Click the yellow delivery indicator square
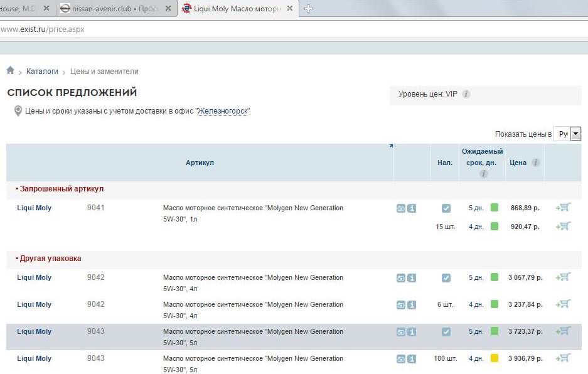Screen dimensions: 588x374 (x=494, y=358)
